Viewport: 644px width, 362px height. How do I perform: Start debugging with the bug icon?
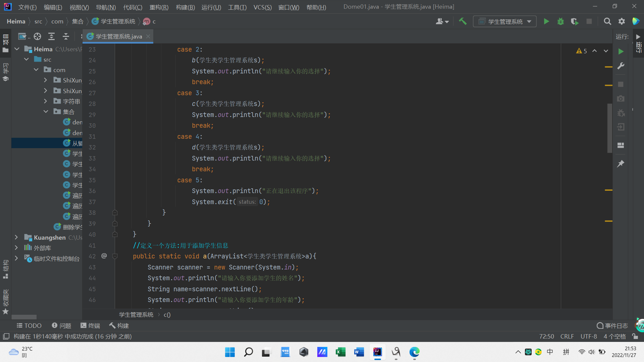[x=560, y=21]
